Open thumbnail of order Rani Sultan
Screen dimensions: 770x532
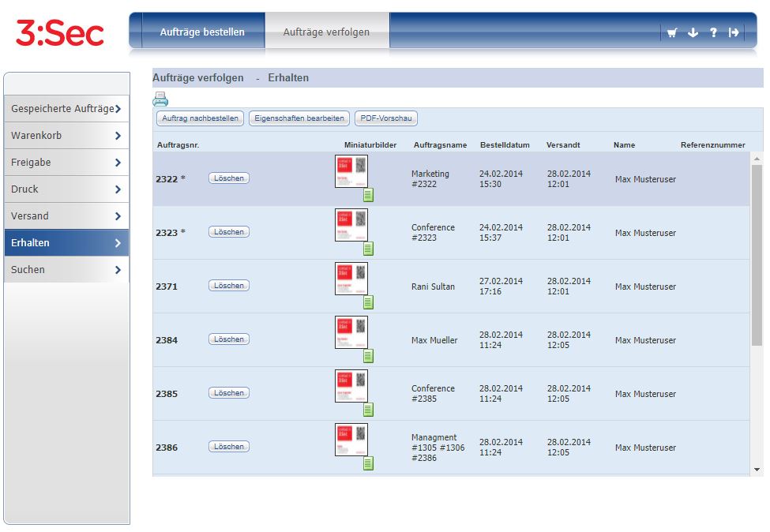[351, 279]
